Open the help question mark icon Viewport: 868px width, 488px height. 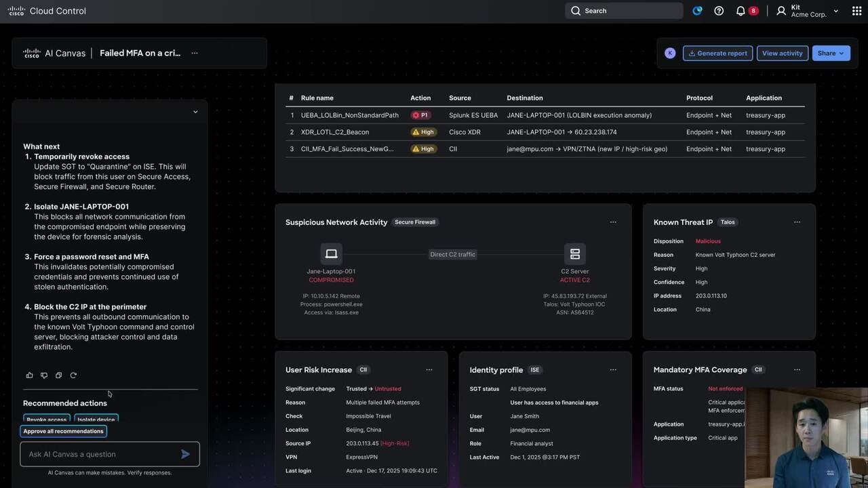click(719, 11)
